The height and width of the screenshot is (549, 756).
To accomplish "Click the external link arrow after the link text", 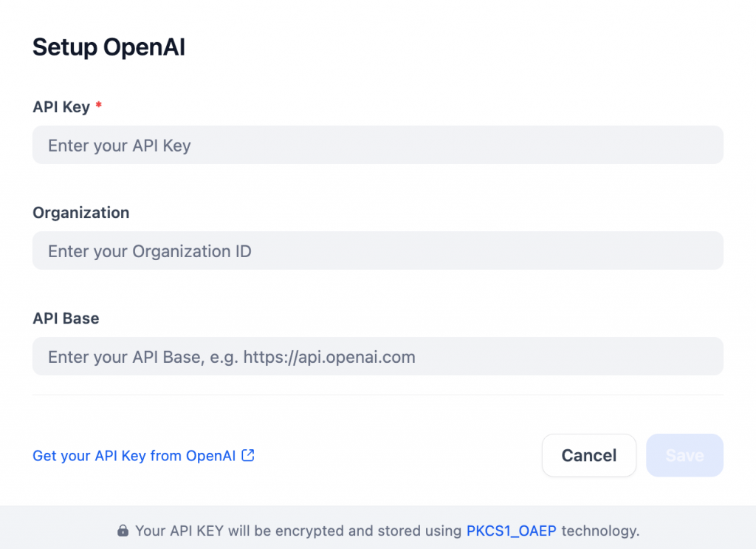I will 247,456.
